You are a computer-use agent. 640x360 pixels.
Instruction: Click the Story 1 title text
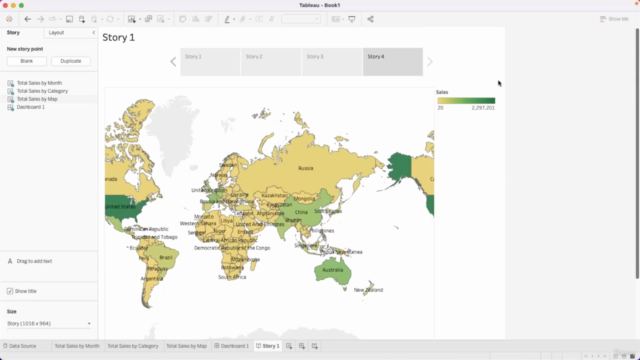click(x=118, y=38)
